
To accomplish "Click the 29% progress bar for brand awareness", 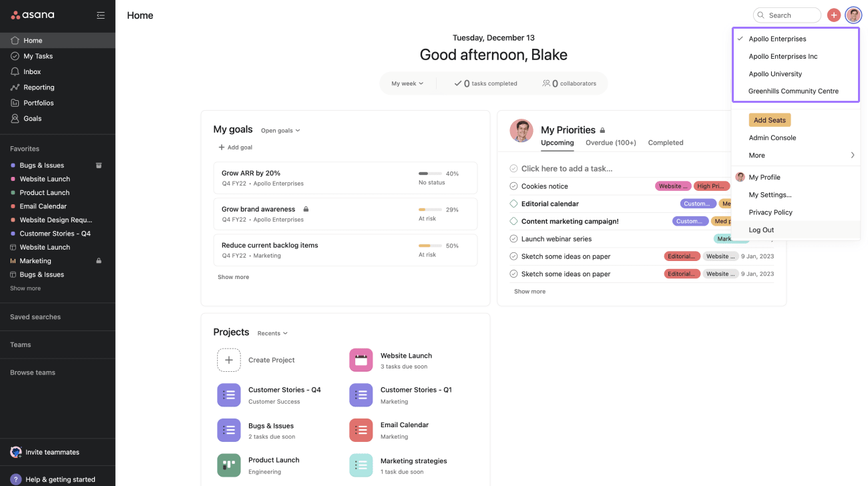I will click(x=430, y=210).
